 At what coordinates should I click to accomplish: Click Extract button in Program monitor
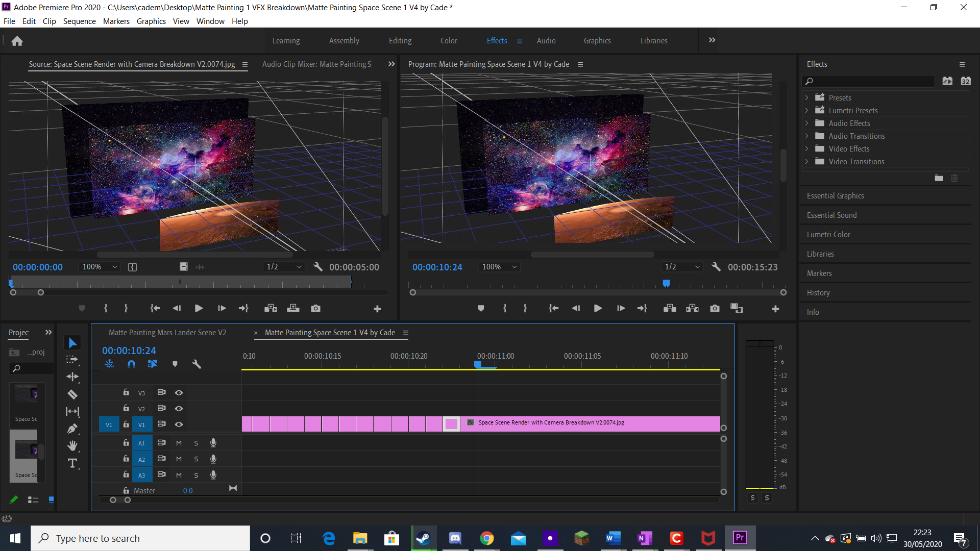pyautogui.click(x=692, y=308)
